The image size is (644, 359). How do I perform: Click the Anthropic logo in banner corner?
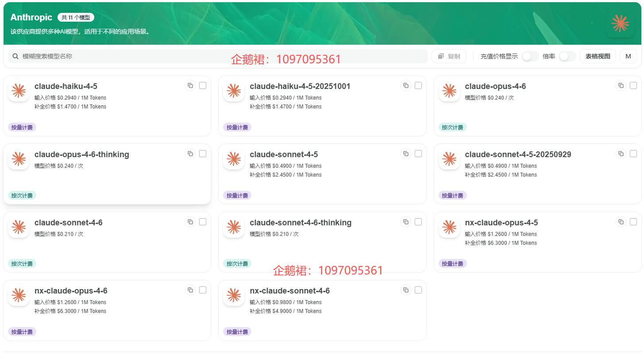tap(620, 23)
